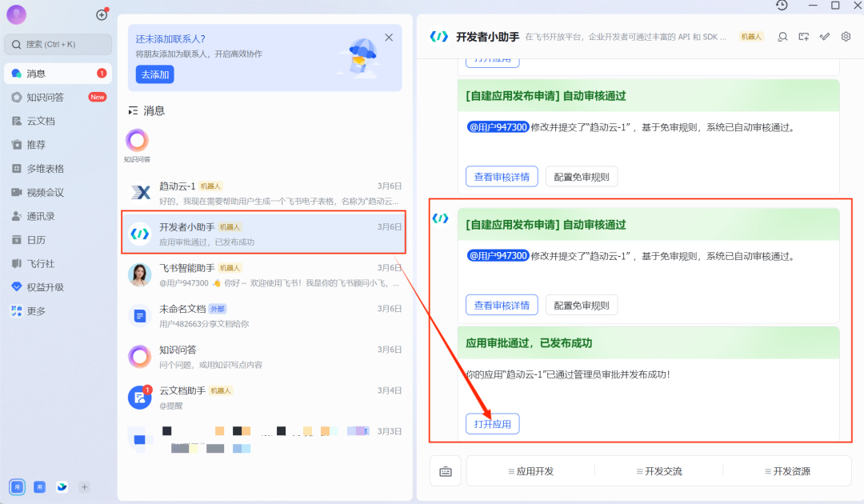Close the add-contacts banner
864x504 pixels.
pos(389,38)
